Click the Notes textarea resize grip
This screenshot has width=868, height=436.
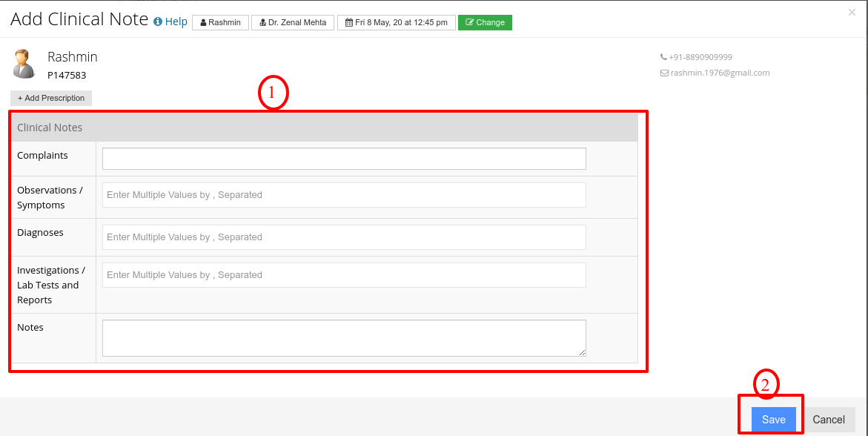click(582, 352)
